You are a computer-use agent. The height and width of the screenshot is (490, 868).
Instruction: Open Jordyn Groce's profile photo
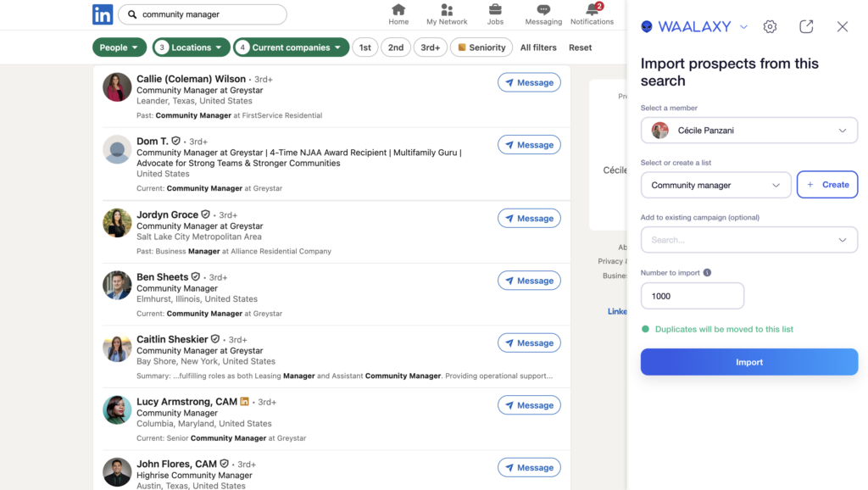117,223
